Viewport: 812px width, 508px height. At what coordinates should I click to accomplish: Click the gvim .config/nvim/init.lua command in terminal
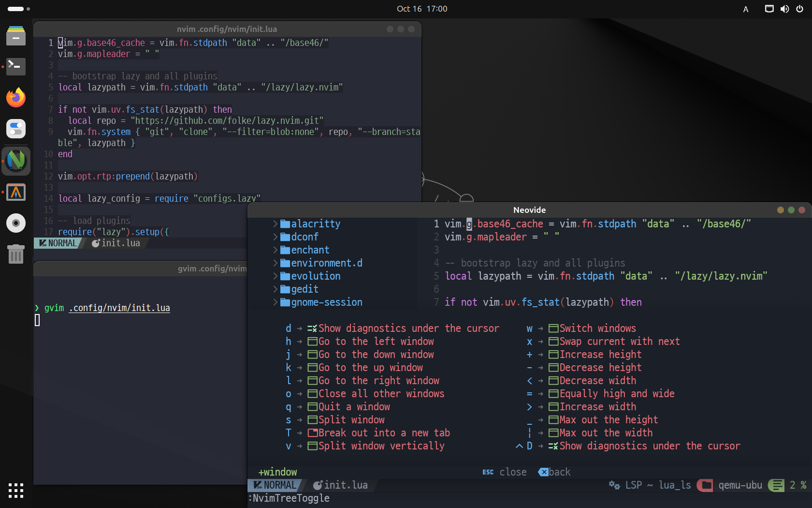click(107, 308)
